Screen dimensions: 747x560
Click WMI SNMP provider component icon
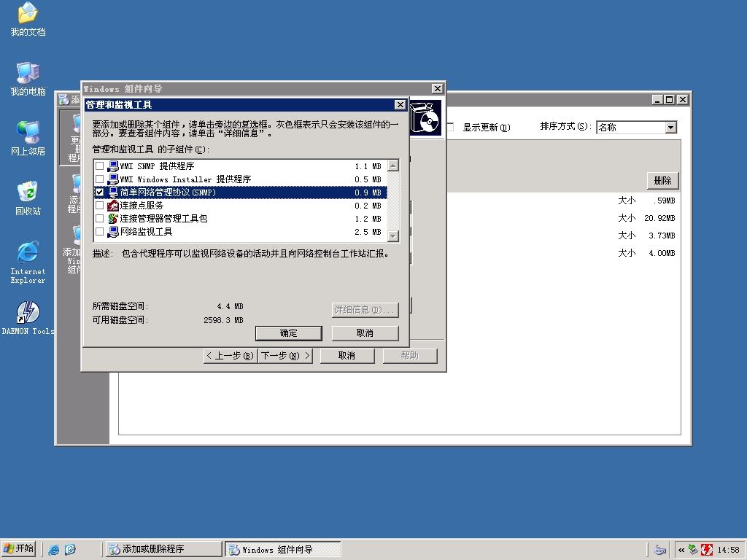113,166
